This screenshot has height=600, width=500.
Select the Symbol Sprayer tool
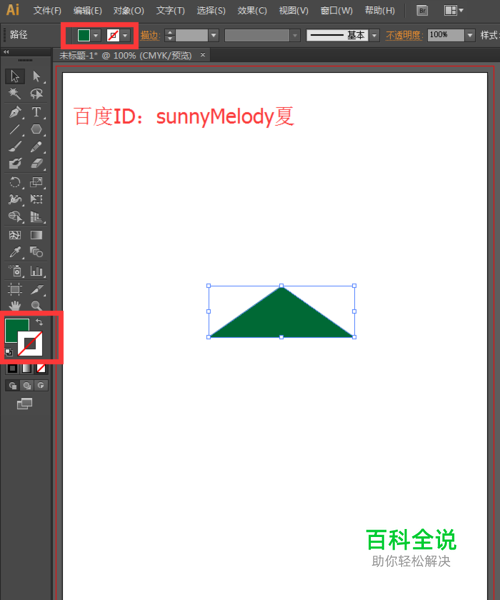(15, 271)
